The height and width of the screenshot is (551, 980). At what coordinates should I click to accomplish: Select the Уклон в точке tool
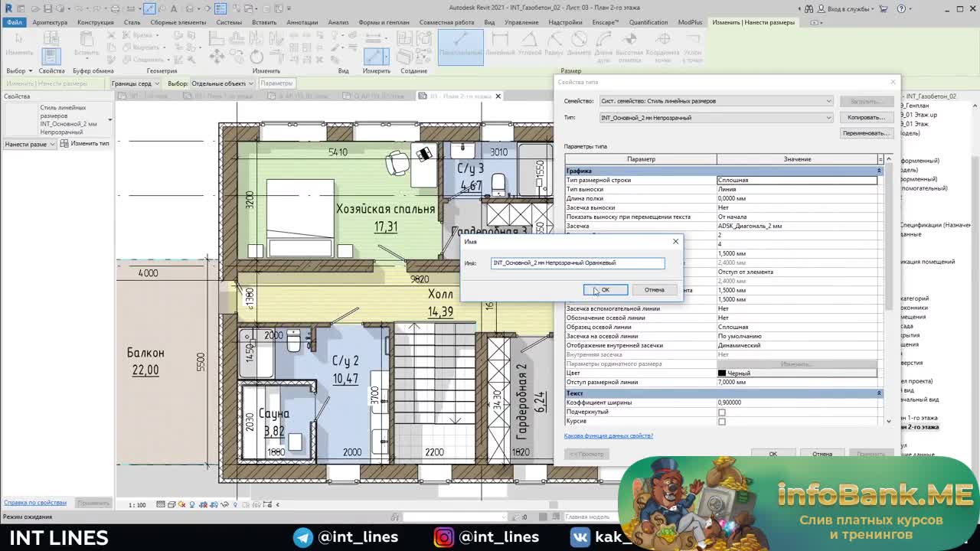[x=693, y=46]
